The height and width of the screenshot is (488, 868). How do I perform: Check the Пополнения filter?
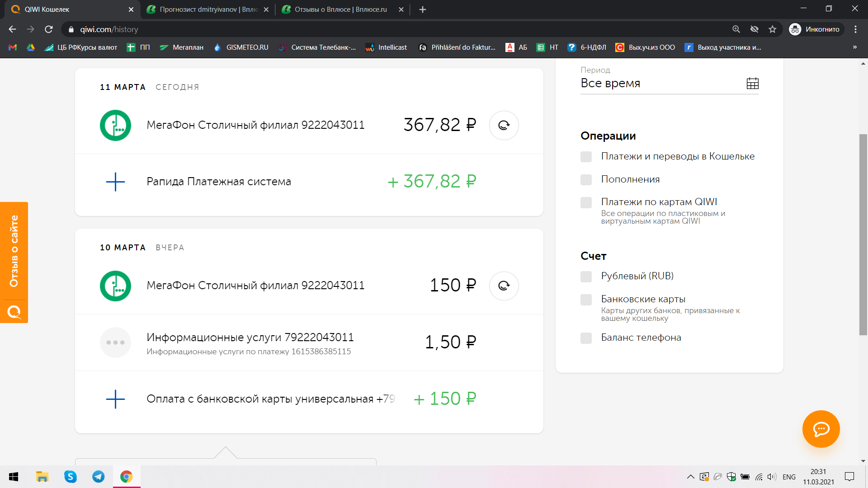tap(586, 180)
